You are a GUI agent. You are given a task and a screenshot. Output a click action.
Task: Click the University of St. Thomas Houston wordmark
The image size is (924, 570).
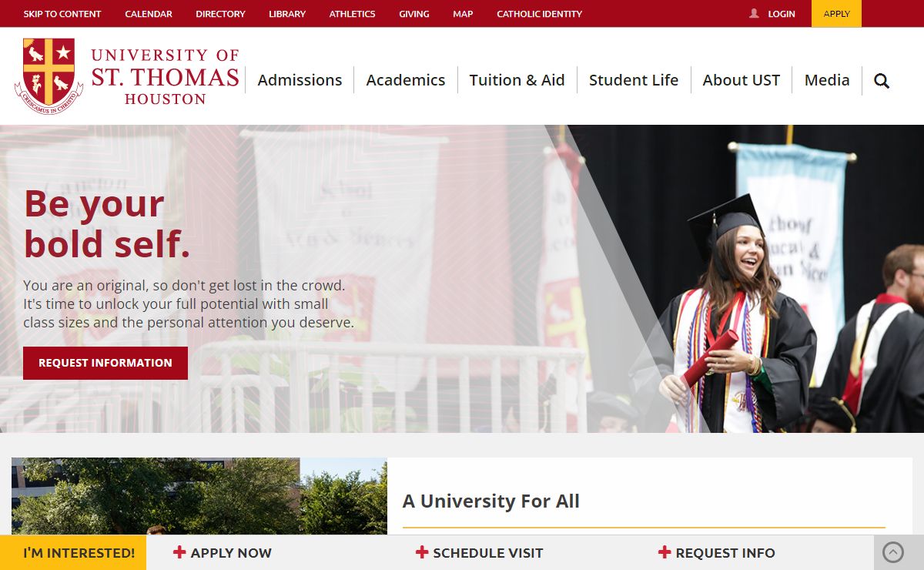click(165, 76)
